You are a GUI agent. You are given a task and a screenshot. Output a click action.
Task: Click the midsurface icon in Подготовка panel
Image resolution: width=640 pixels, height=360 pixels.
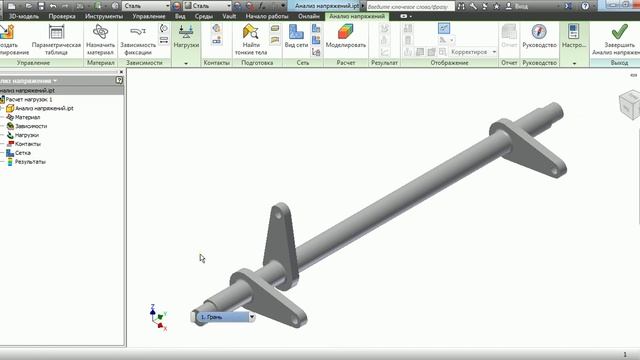pyautogui.click(x=275, y=28)
